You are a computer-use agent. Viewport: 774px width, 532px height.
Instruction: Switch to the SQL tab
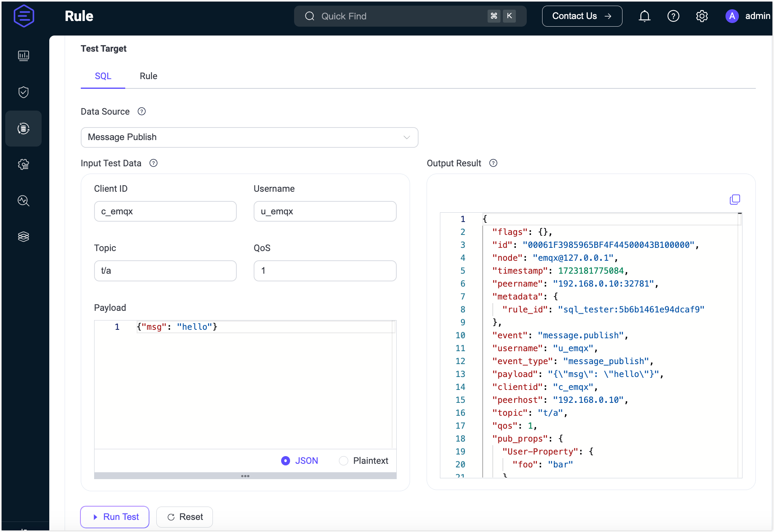pyautogui.click(x=103, y=76)
